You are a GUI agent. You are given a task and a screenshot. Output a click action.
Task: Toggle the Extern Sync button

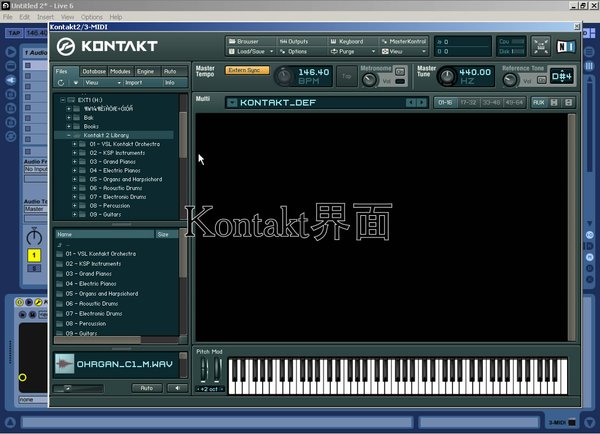click(x=247, y=70)
